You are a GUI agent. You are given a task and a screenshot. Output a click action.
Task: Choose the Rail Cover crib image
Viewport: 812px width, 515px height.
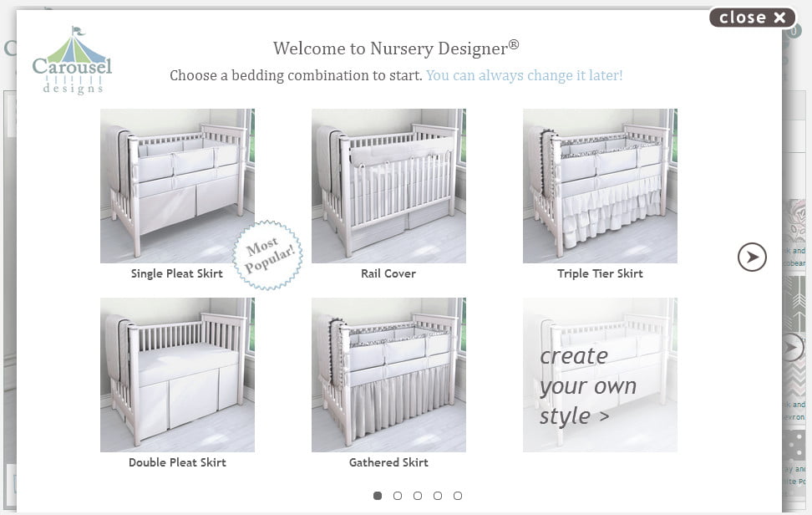pyautogui.click(x=388, y=186)
